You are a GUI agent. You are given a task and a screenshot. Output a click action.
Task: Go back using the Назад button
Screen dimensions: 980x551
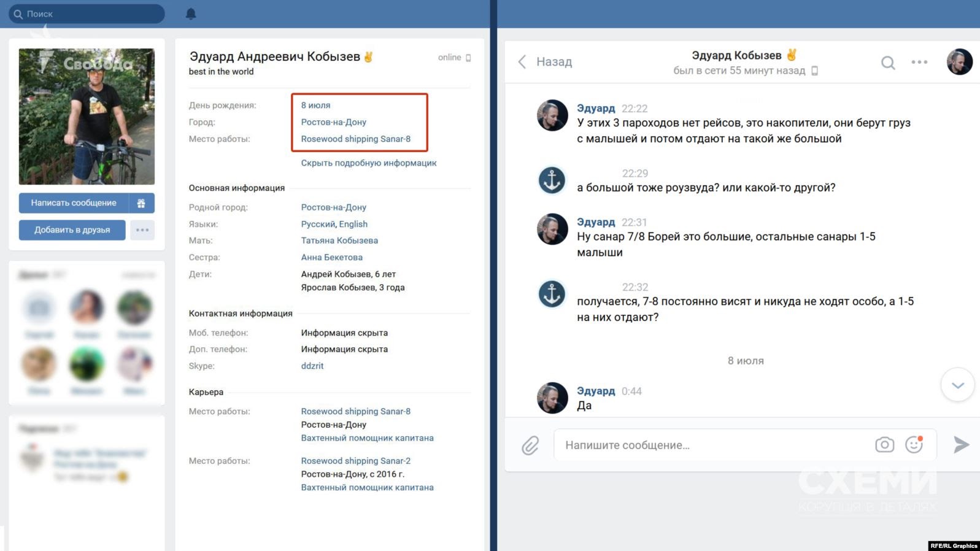point(545,62)
